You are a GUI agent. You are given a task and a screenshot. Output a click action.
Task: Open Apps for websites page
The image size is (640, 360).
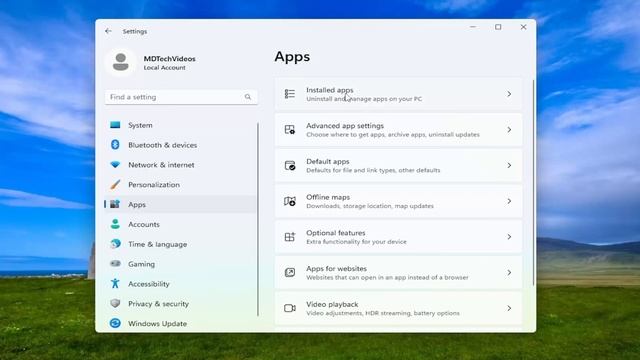[x=398, y=272]
